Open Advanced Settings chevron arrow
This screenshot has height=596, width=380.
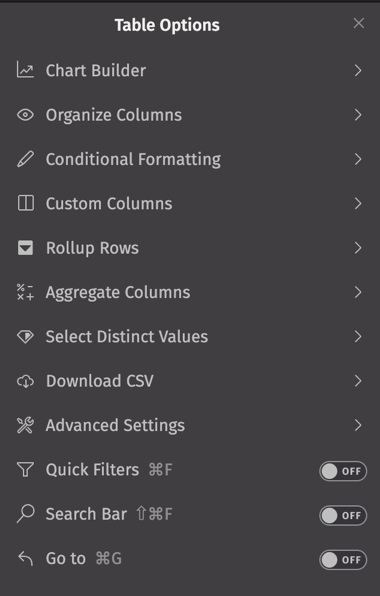point(358,425)
